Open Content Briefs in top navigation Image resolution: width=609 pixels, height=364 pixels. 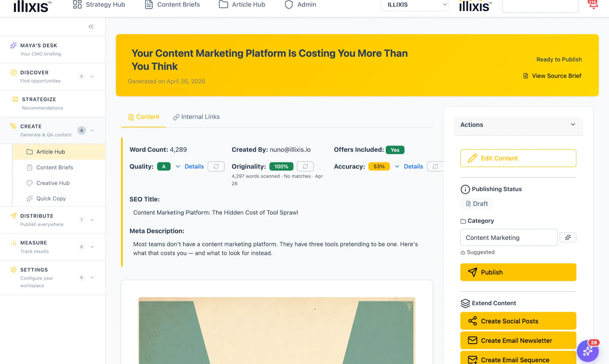tap(172, 5)
